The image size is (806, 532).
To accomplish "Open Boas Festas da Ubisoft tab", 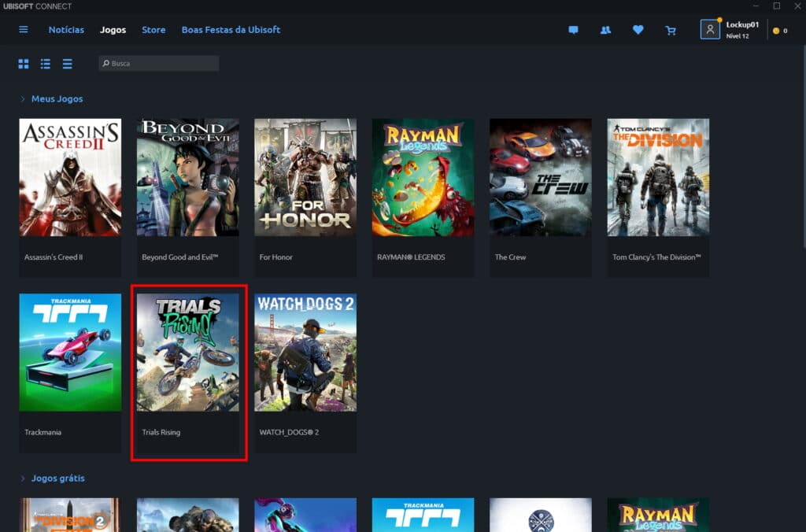I will 231,30.
